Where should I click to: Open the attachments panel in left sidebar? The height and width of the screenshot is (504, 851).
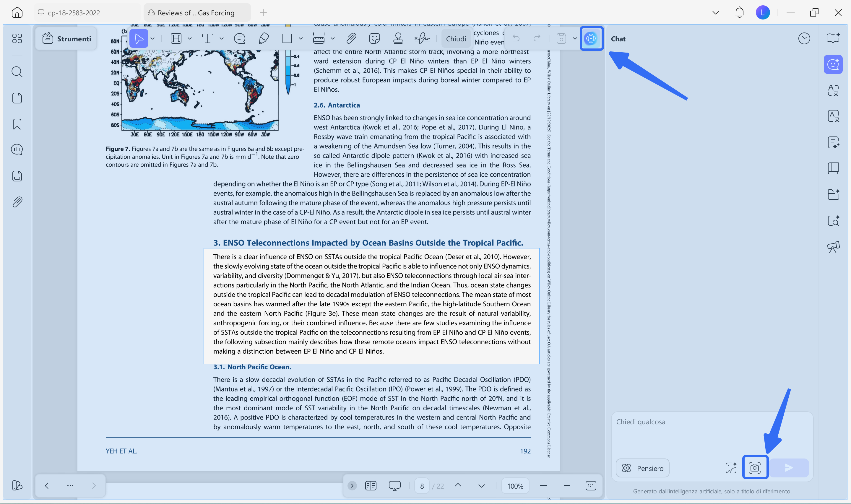click(x=17, y=202)
